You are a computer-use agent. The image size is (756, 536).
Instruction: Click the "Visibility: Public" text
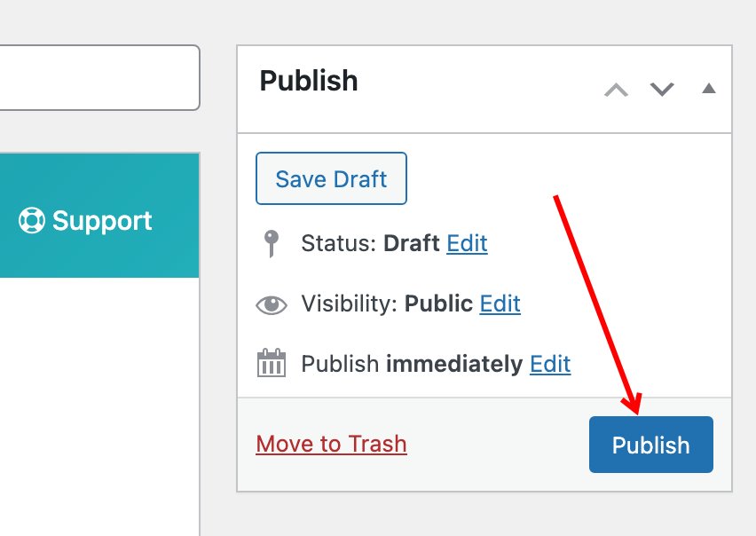(x=387, y=303)
